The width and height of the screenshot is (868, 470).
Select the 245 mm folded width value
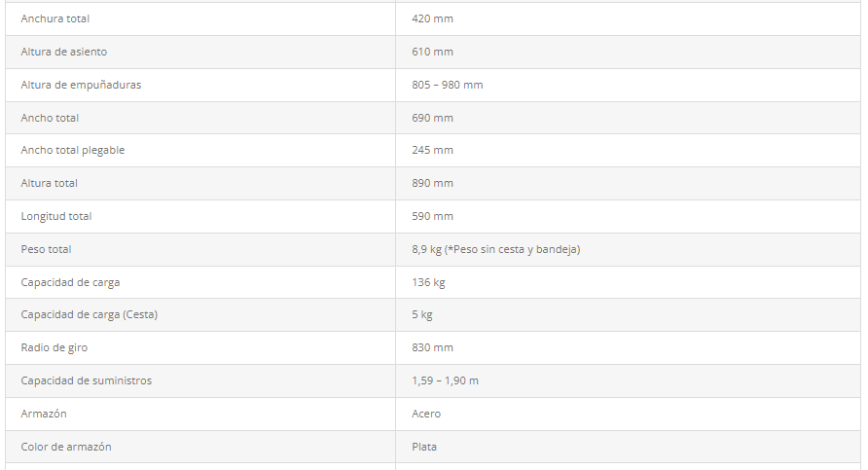432,150
